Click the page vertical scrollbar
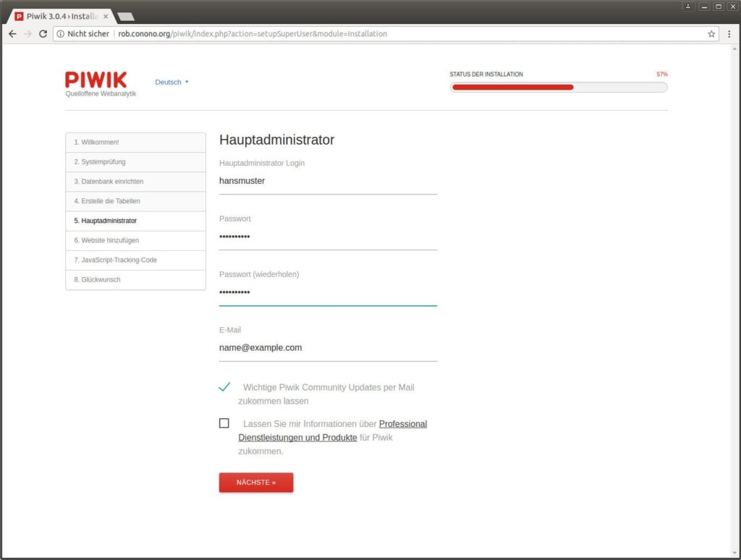The height and width of the screenshot is (560, 741). (735, 300)
